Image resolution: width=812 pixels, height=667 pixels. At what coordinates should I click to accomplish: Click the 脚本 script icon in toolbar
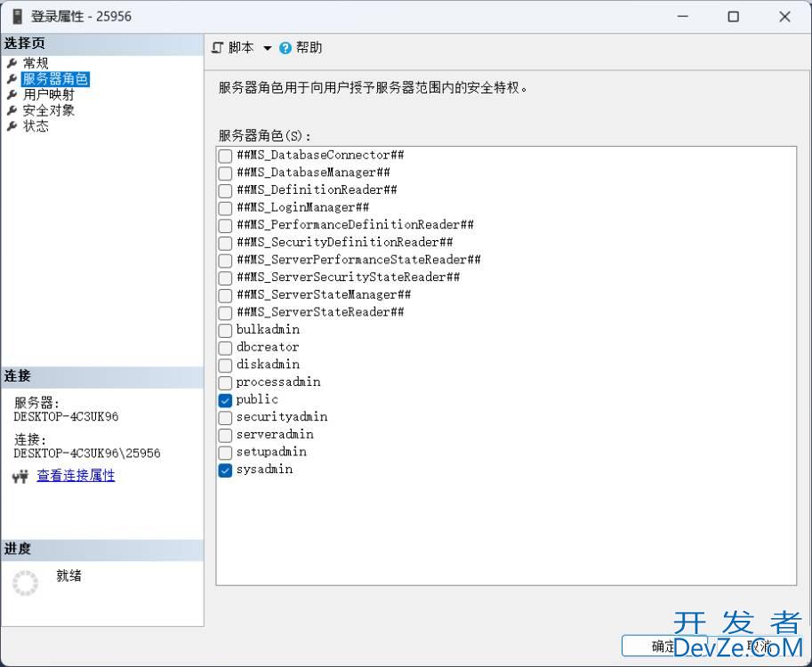[x=218, y=48]
